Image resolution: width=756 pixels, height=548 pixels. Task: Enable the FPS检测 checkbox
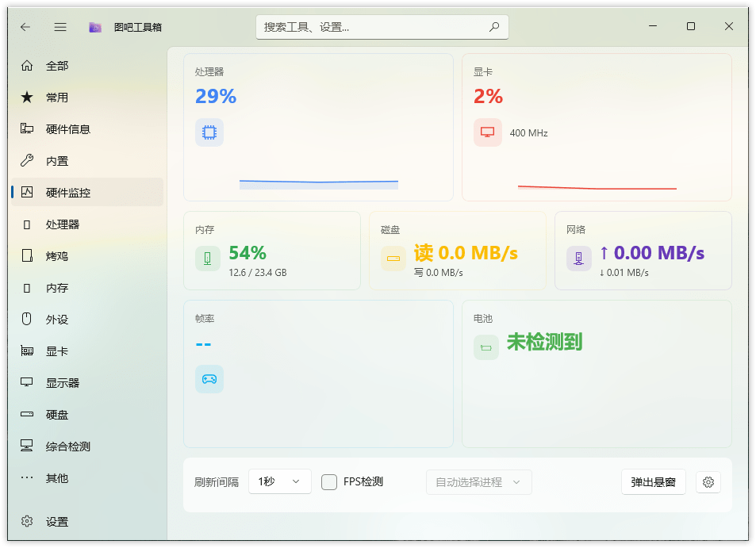pyautogui.click(x=329, y=482)
